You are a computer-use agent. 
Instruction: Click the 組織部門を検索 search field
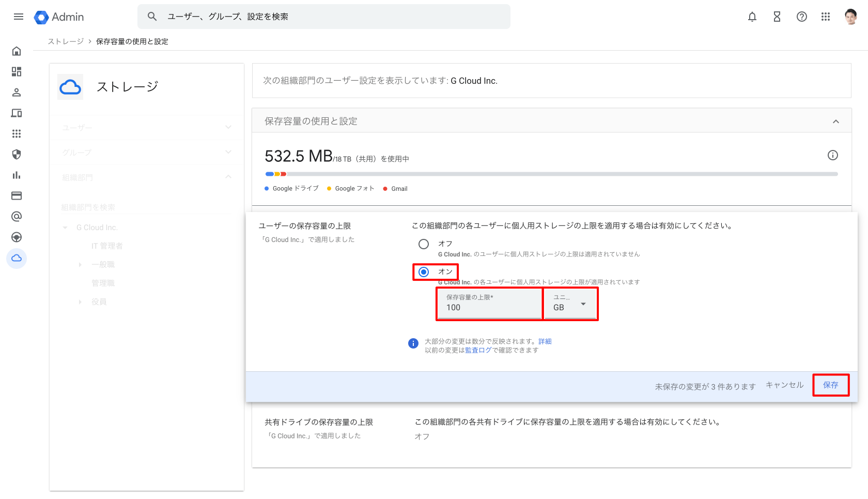point(147,207)
